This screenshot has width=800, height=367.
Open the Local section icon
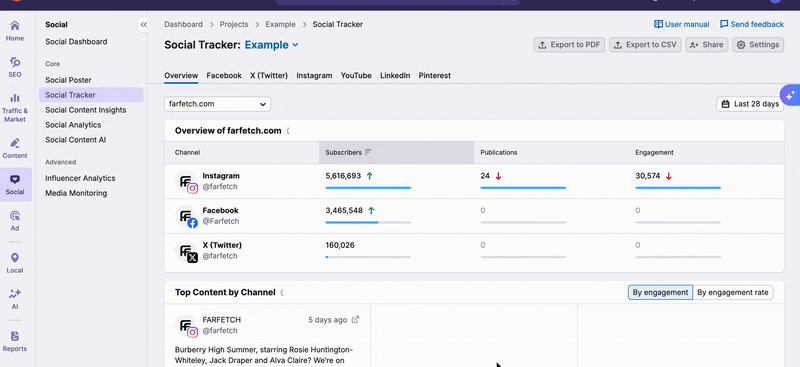coord(15,258)
